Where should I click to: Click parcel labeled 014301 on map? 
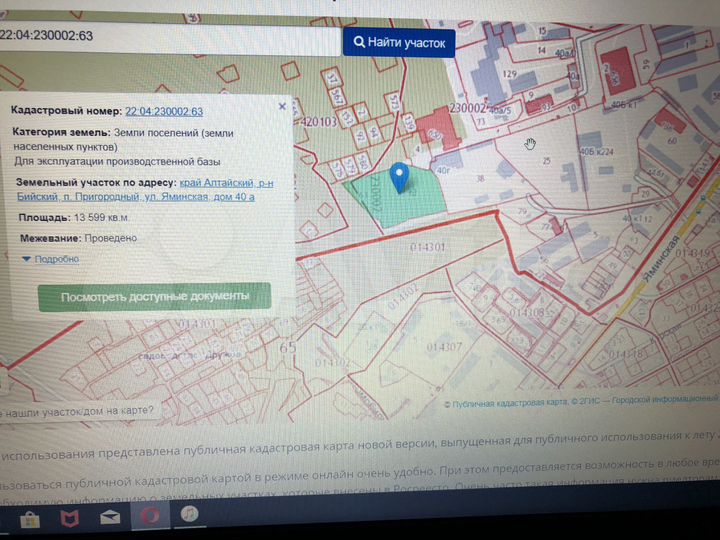click(428, 248)
